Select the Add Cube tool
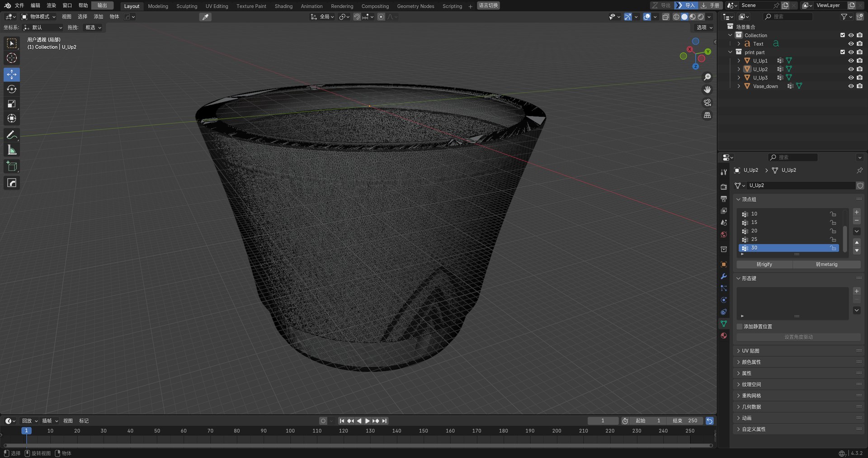 (12, 166)
